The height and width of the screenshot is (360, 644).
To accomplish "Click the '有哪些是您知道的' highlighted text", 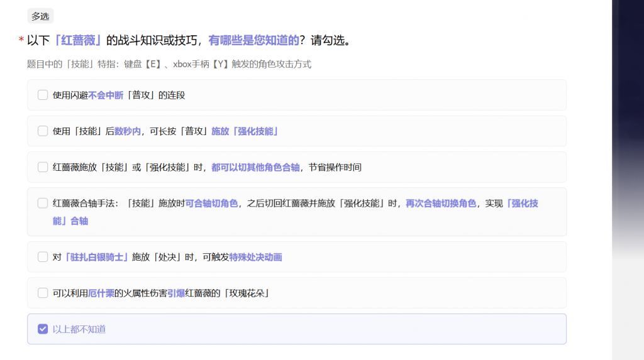I will [253, 40].
